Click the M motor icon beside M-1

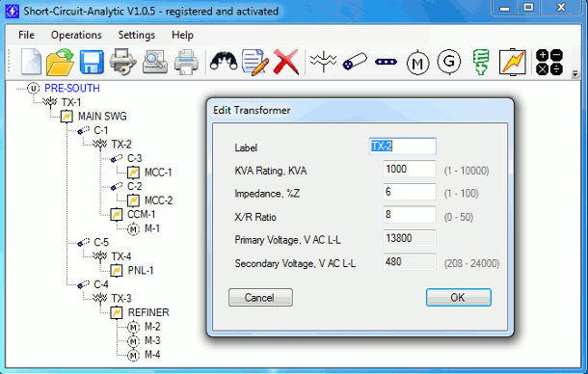click(x=133, y=228)
